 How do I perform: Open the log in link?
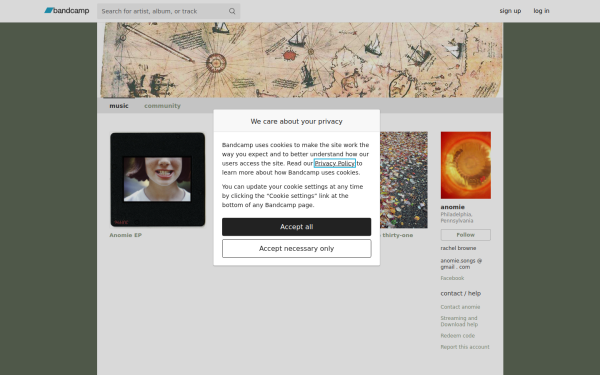pyautogui.click(x=541, y=11)
